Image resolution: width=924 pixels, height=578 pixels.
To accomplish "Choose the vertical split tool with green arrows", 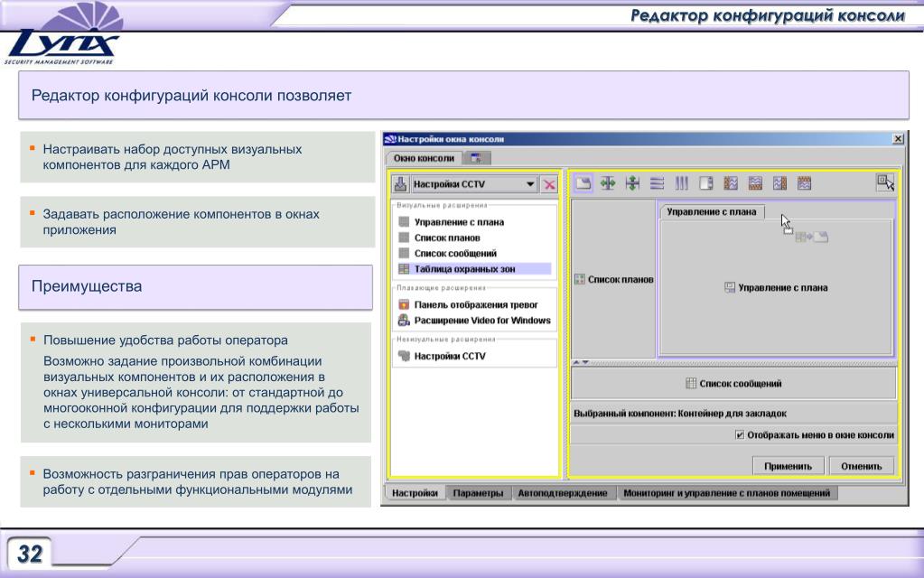I will point(632,183).
